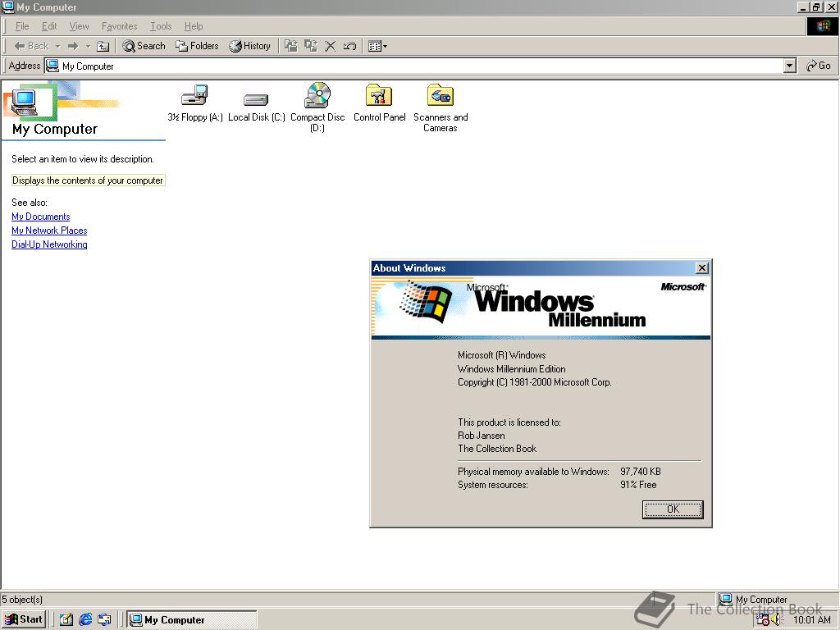The height and width of the screenshot is (630, 840).
Task: Click the Undo toolbar icon
Action: (x=349, y=46)
